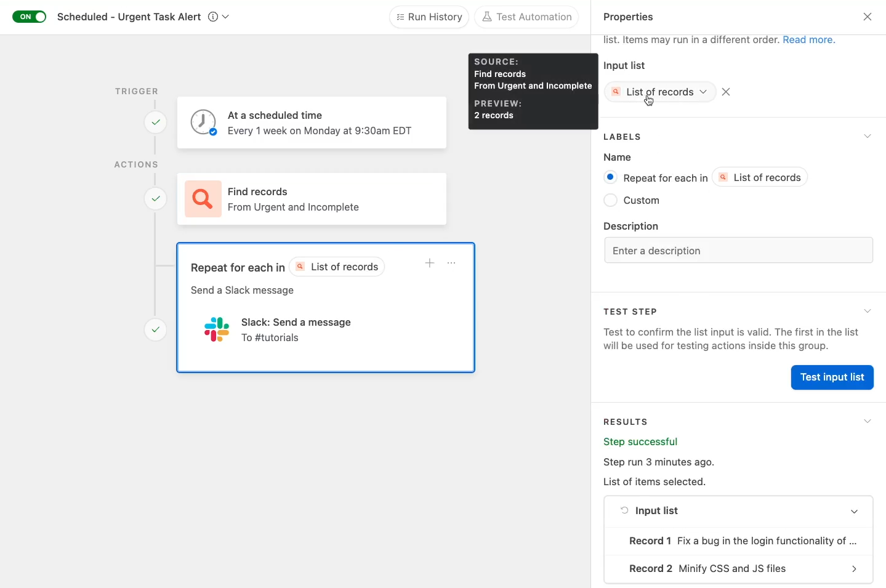
Task: Click the orange magnifier Find records icon
Action: coord(203,199)
